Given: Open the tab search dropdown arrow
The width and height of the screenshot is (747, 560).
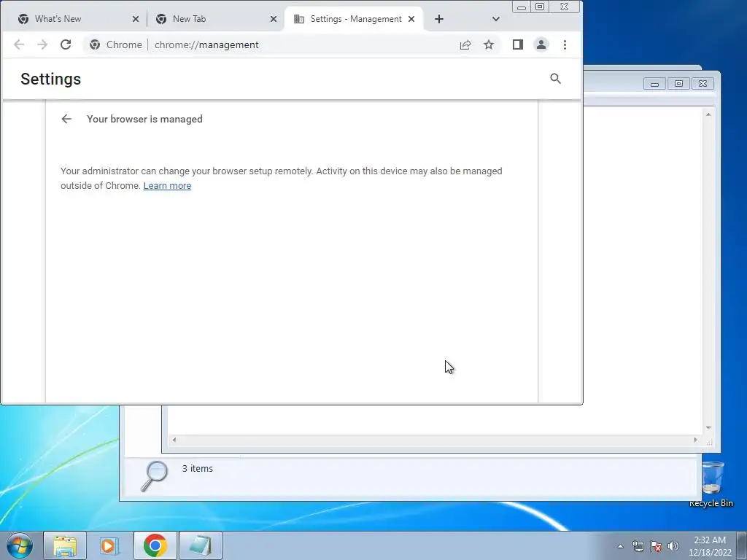Looking at the screenshot, I should [x=496, y=19].
